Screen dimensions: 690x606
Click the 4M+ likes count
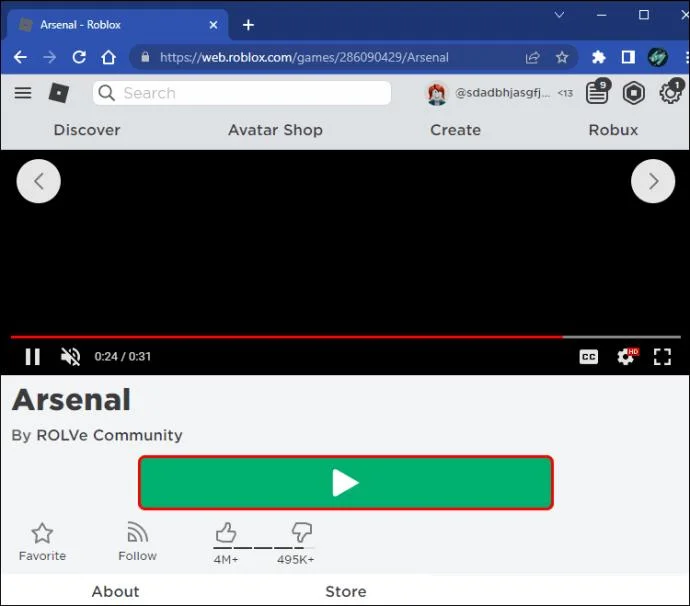coord(226,559)
